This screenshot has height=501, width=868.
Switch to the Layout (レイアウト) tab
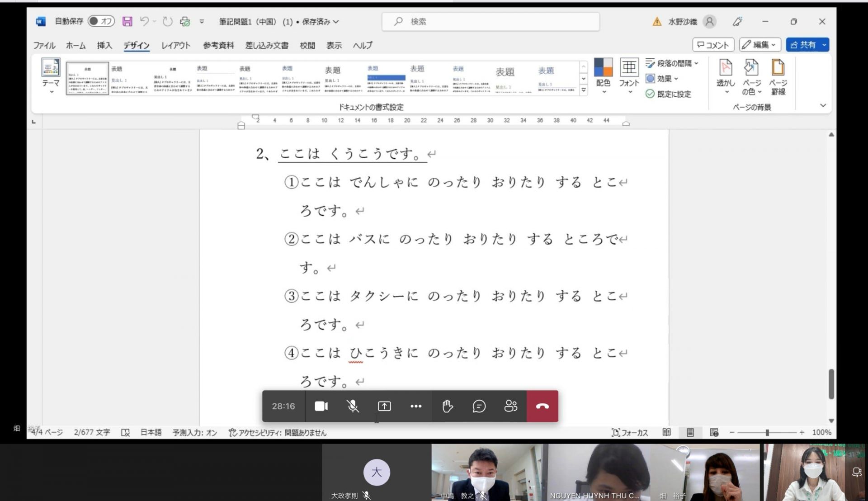(175, 45)
